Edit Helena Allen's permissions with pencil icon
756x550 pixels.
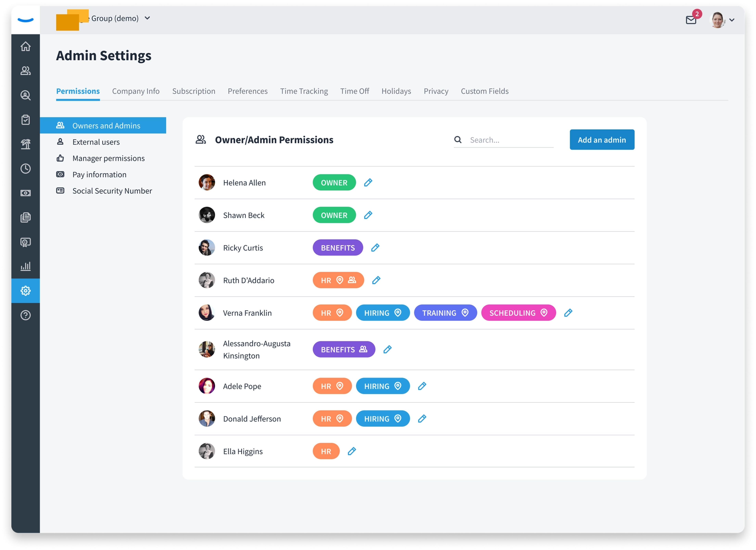pos(368,183)
